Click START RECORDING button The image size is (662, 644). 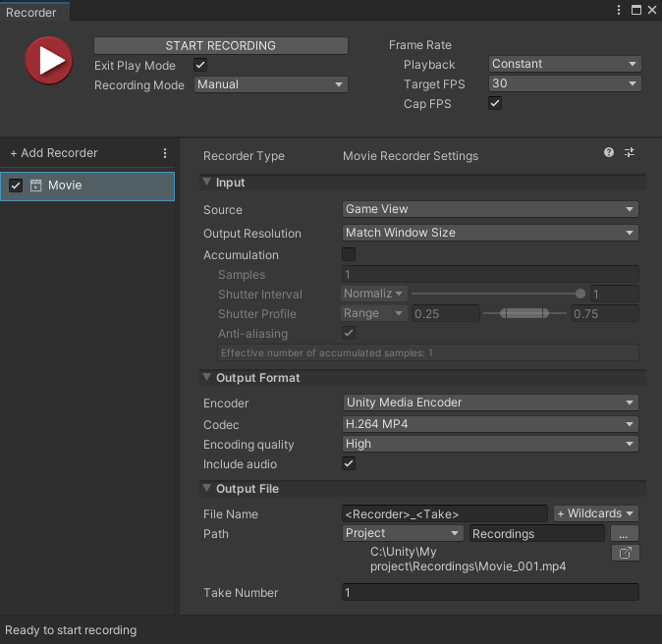point(221,45)
